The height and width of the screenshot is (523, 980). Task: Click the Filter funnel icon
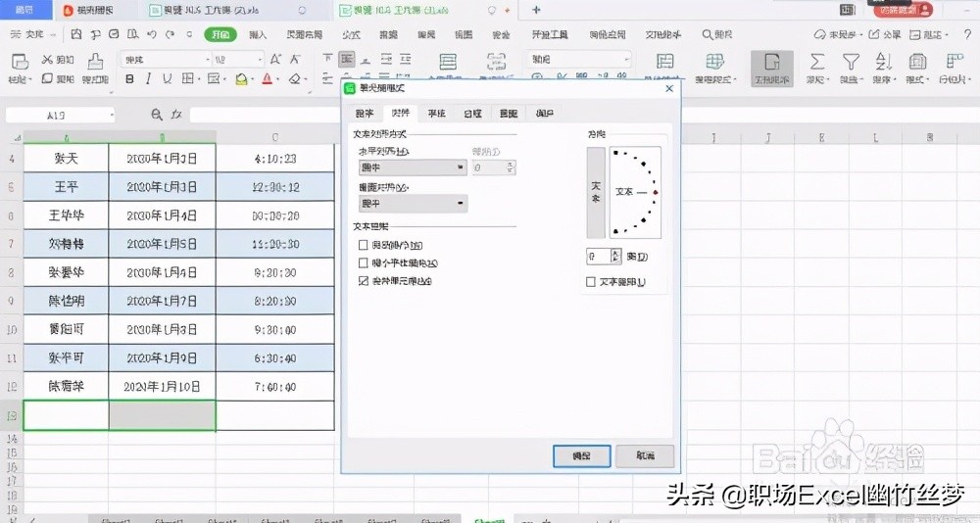click(851, 62)
